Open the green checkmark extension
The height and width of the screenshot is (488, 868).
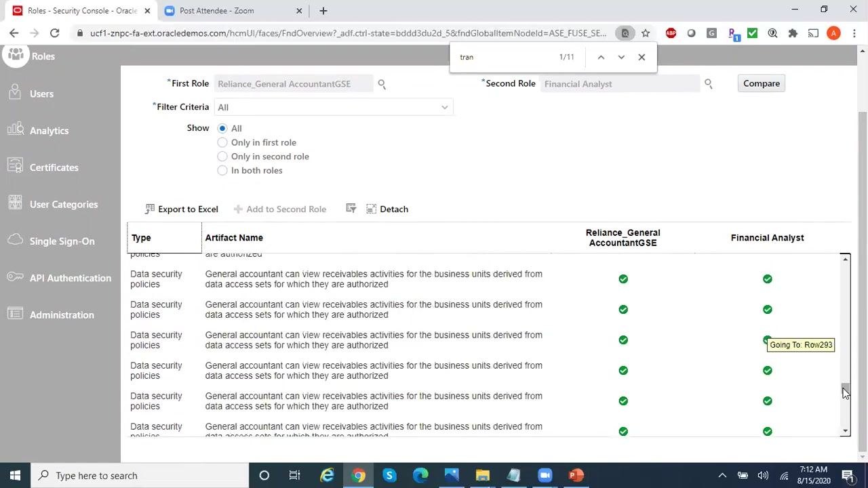(752, 33)
